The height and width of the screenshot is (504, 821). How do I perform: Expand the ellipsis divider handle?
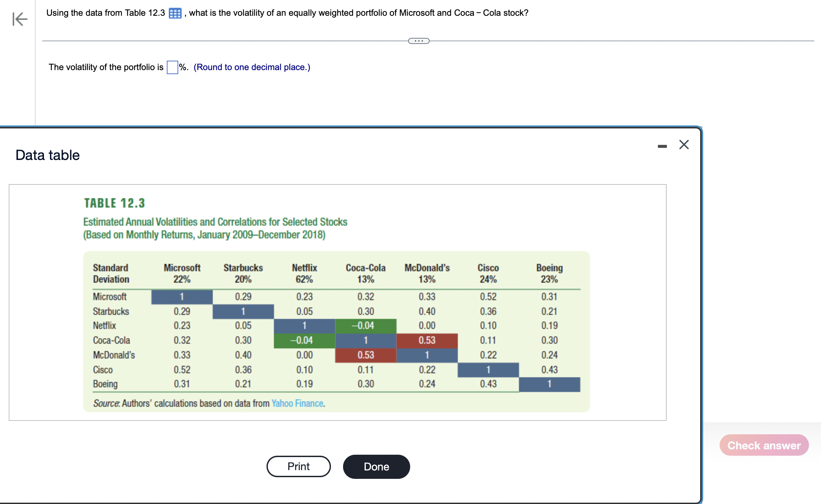point(418,41)
